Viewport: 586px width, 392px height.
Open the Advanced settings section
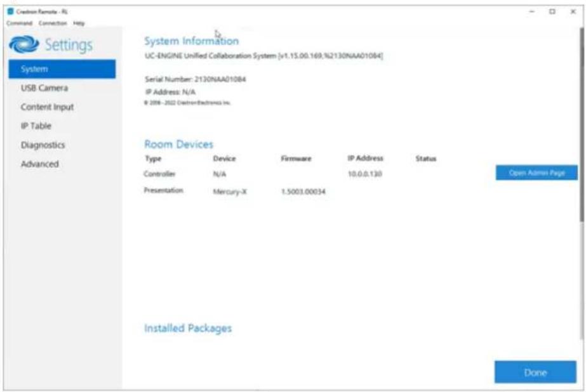40,164
